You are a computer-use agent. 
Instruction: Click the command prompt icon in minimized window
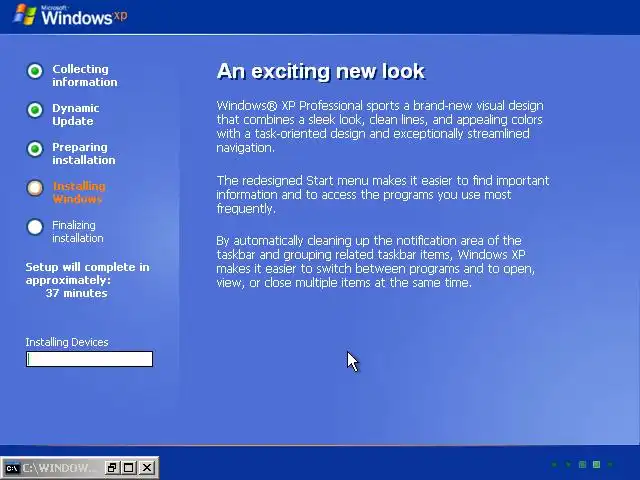pos(12,468)
